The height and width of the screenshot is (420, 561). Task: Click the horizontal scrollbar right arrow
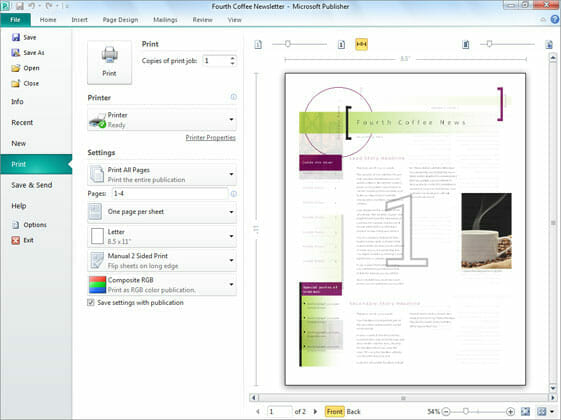pos(553,397)
